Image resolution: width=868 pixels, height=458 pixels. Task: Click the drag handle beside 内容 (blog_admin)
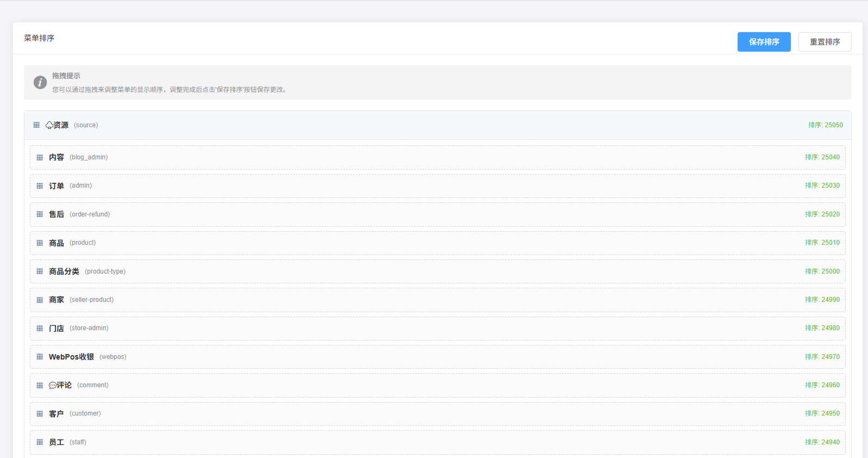tap(40, 158)
